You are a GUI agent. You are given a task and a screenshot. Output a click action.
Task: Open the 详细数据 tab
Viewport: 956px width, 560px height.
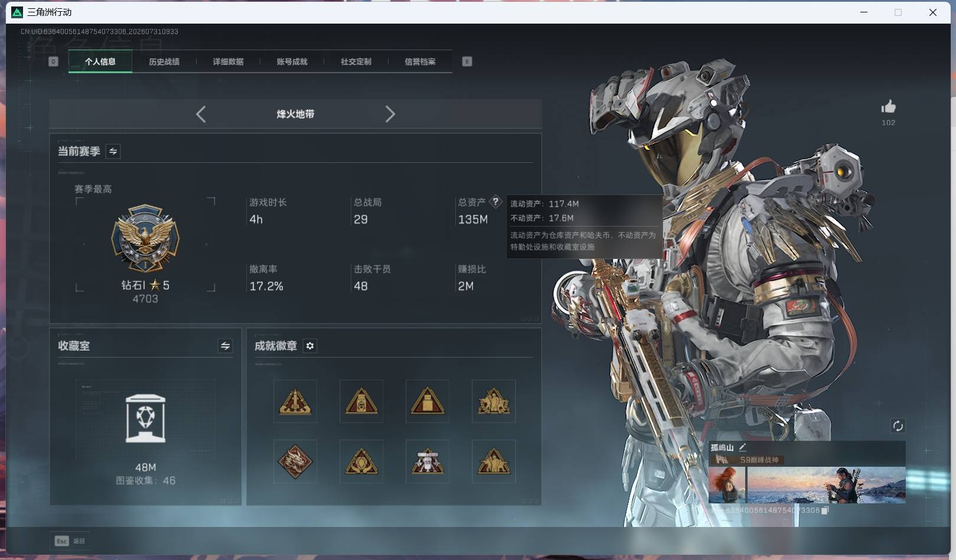pos(228,61)
